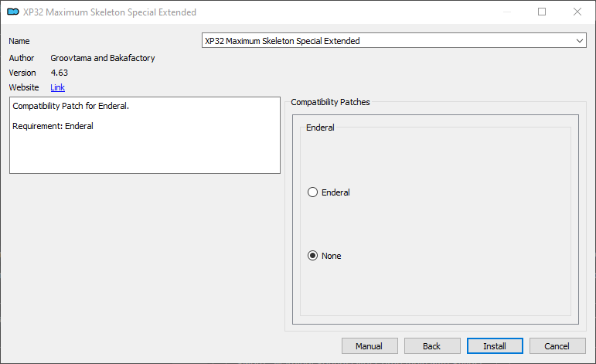Close the XP32 installer window
The image size is (596, 364).
click(577, 12)
